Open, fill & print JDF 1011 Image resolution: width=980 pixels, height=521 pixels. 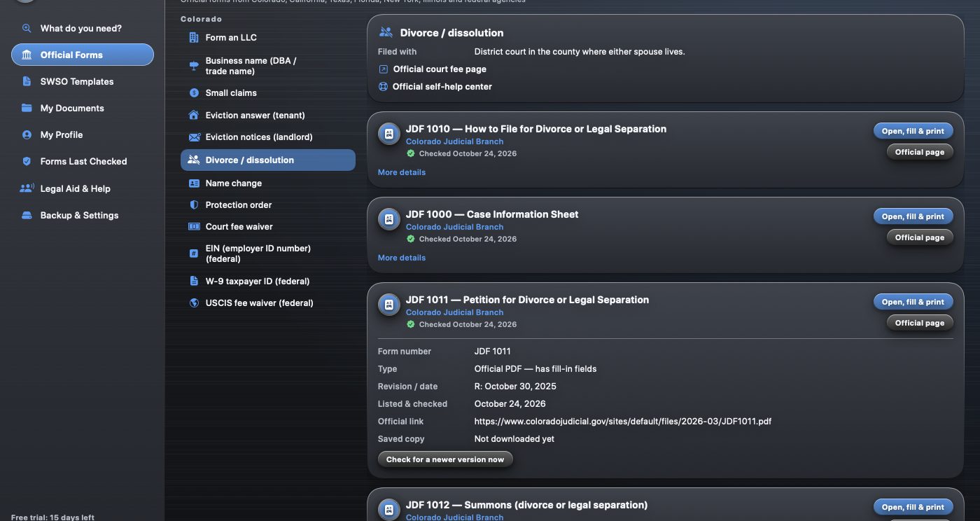(913, 302)
